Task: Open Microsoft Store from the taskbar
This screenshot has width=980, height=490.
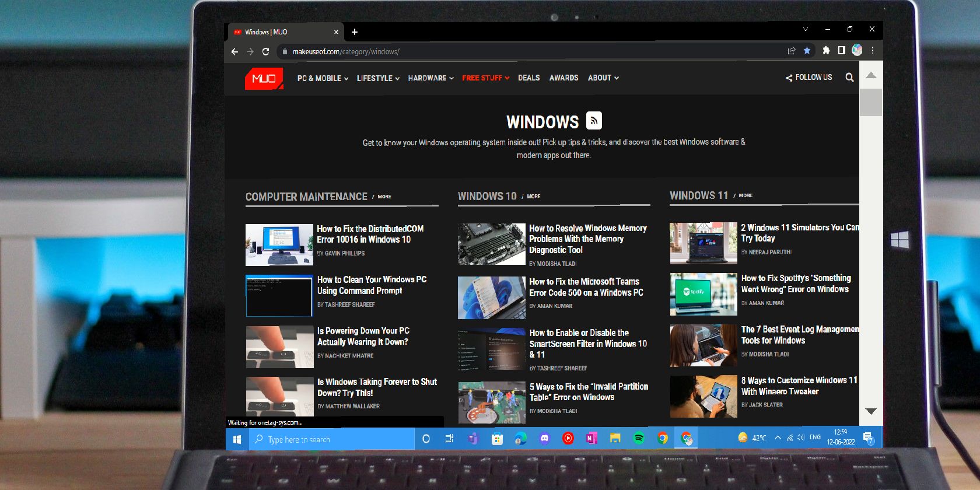Action: pos(497,439)
